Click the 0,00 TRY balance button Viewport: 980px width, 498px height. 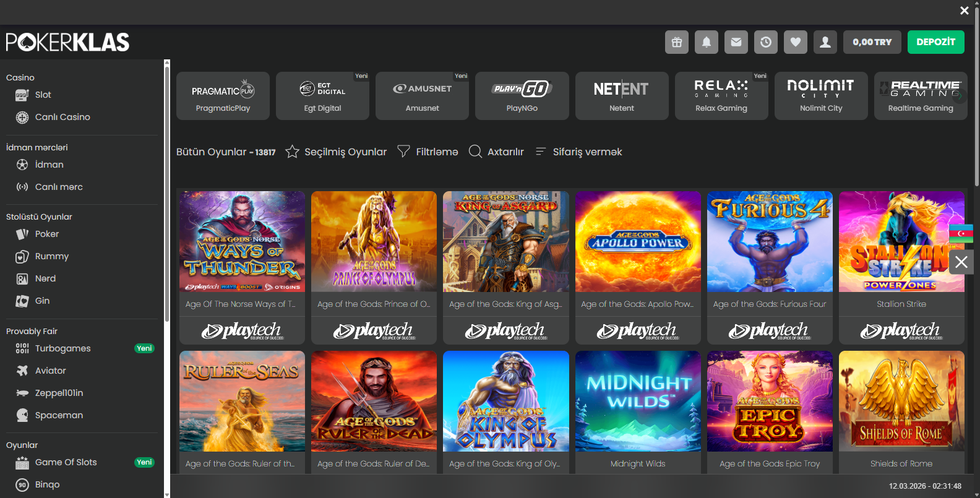[x=872, y=42]
